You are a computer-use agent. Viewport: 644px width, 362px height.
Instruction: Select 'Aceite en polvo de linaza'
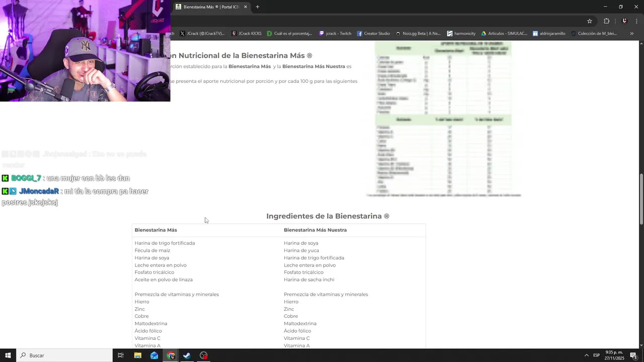coord(164,280)
